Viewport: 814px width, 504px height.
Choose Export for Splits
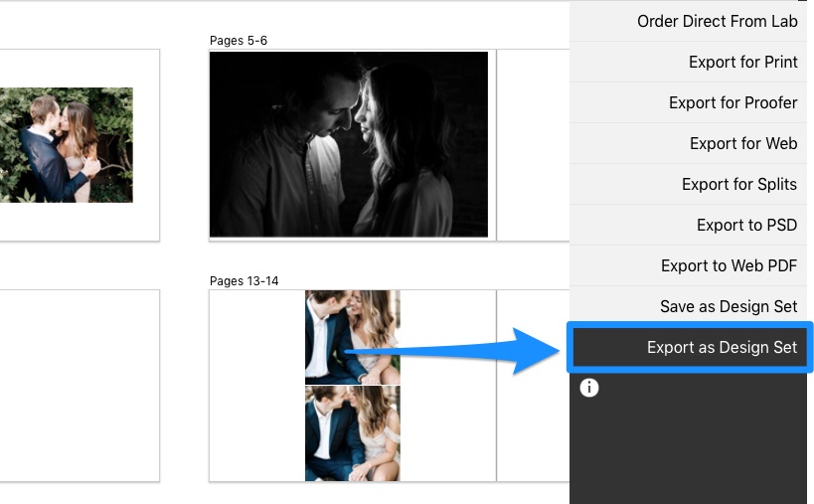pyautogui.click(x=688, y=184)
